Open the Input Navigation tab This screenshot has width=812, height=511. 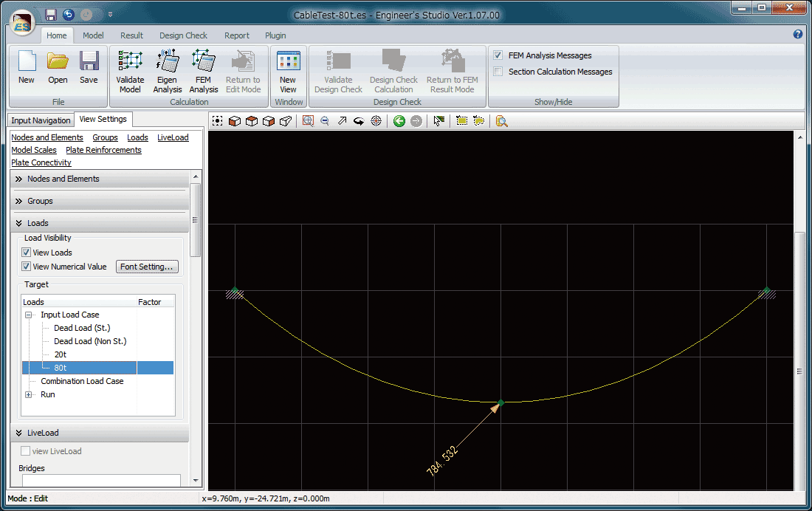point(41,120)
